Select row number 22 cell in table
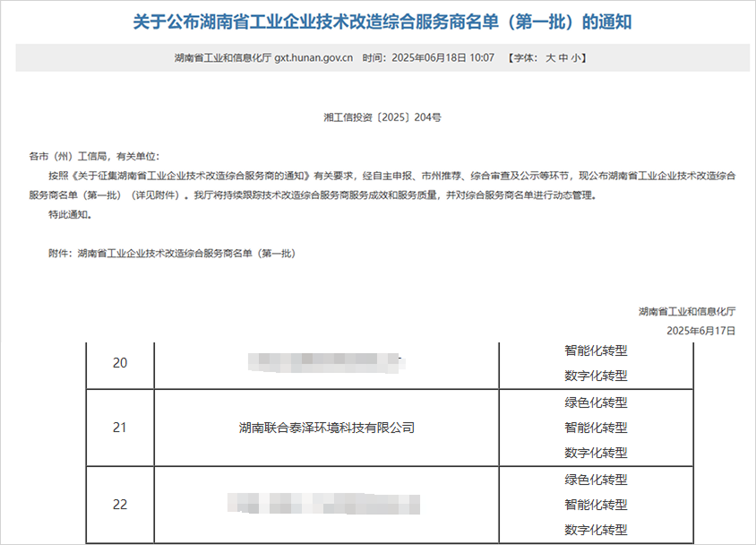The height and width of the screenshot is (545, 756). point(120,504)
